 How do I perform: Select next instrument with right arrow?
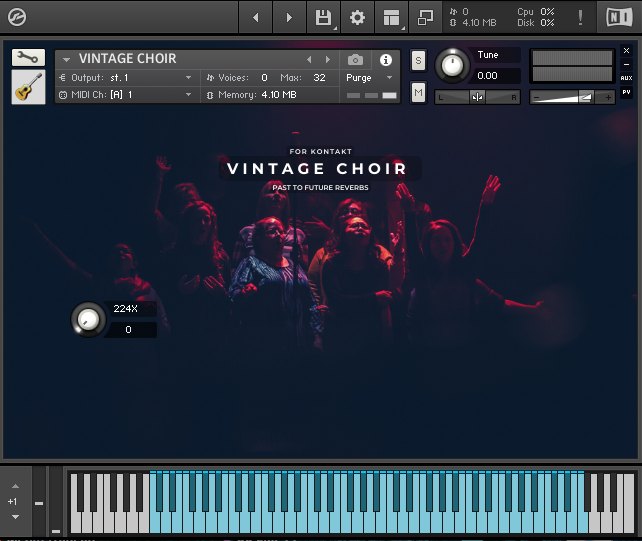click(328, 60)
